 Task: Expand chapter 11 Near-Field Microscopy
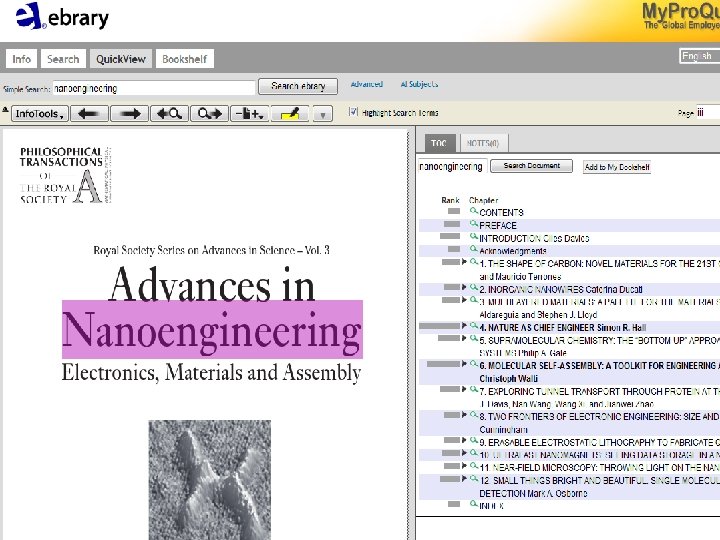coord(464,466)
